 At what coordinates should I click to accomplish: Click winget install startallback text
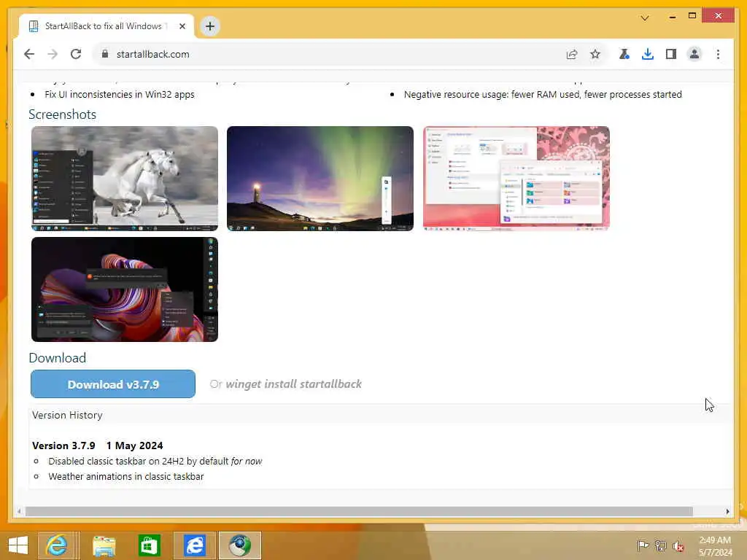[293, 384]
